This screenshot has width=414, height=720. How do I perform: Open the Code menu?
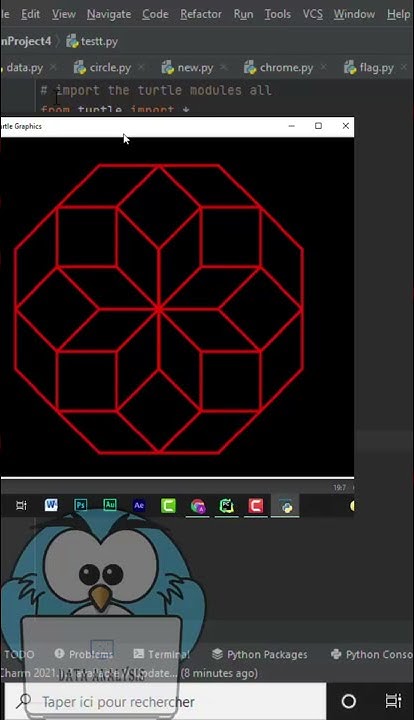(x=155, y=14)
